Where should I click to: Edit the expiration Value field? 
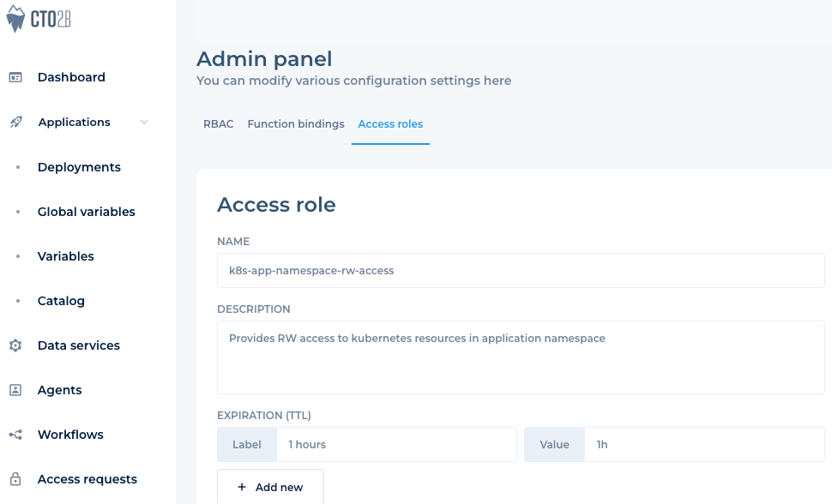pos(703,444)
